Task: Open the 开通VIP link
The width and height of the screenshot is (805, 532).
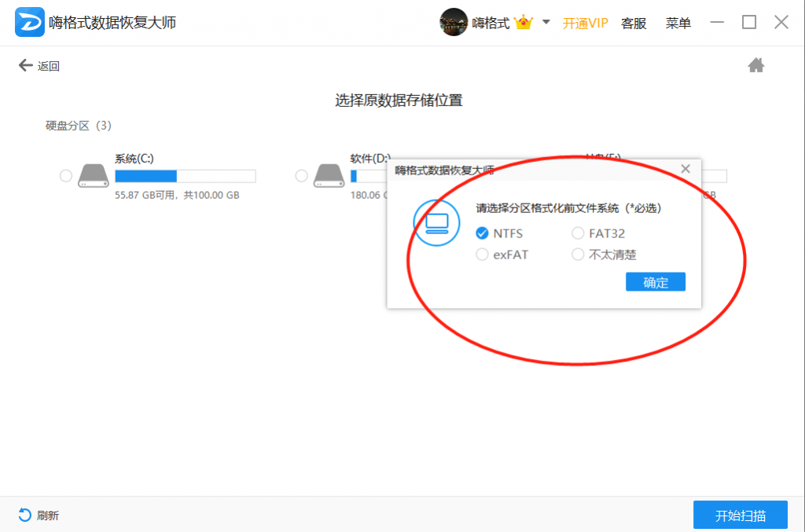Action: pyautogui.click(x=585, y=23)
